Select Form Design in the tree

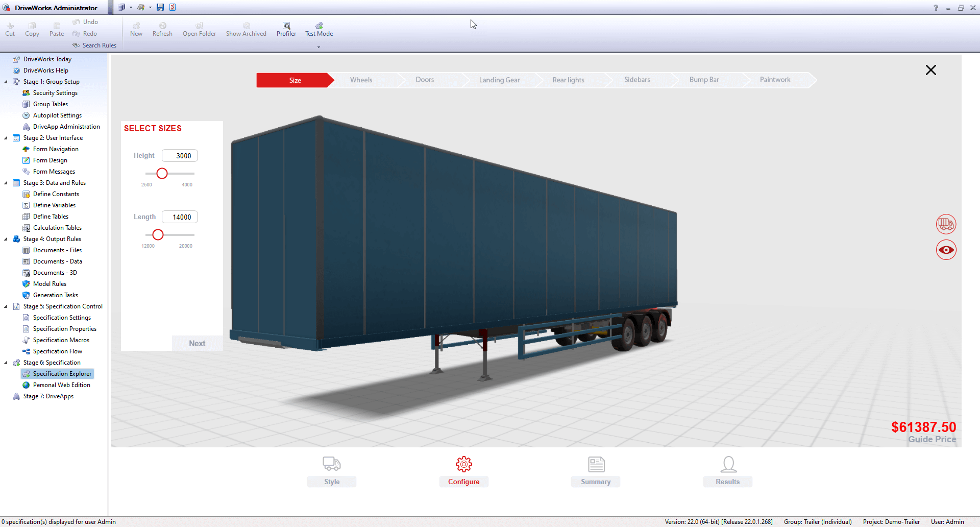50,160
